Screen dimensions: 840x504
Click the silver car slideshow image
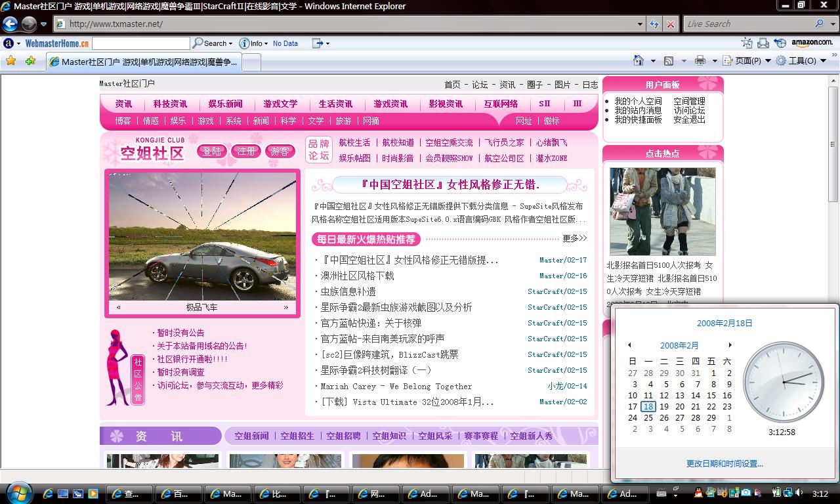[202, 236]
